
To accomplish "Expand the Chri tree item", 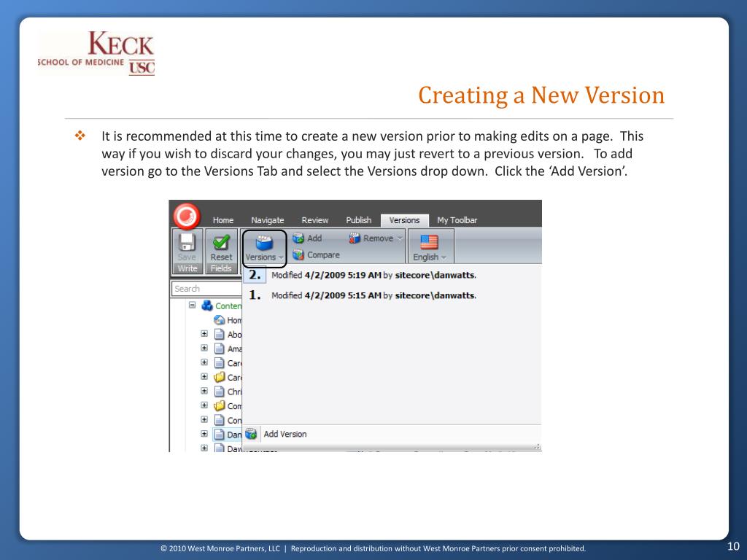I will [204, 391].
